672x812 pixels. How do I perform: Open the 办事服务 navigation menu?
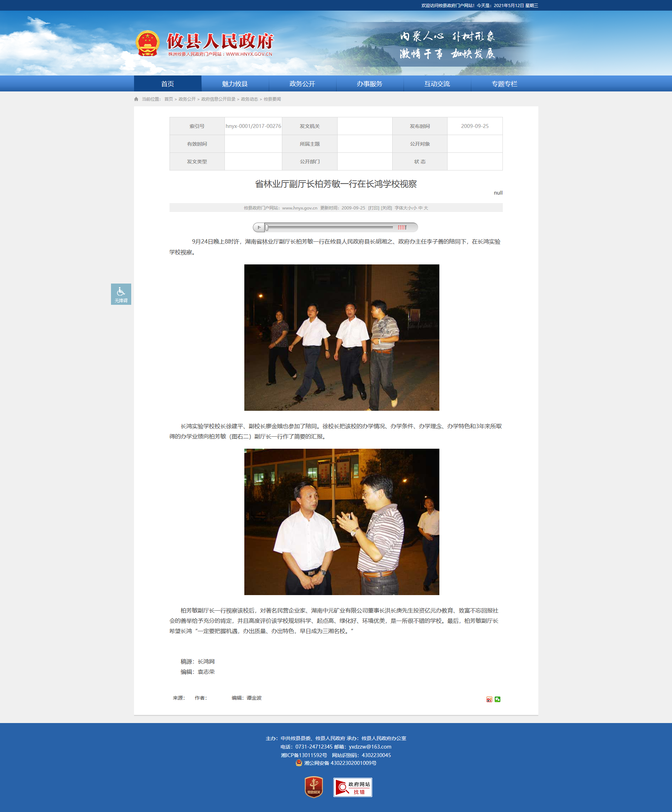pos(370,84)
